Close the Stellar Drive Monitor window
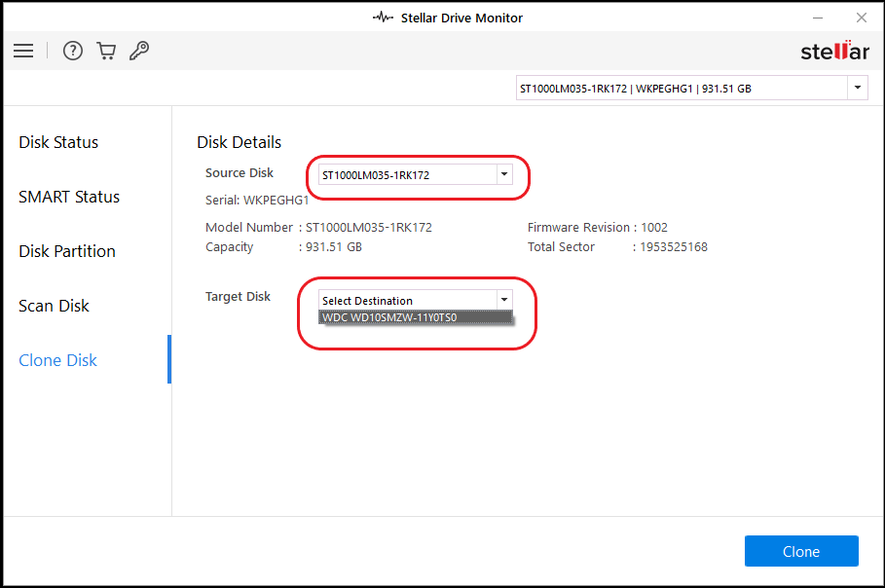The width and height of the screenshot is (885, 588). click(x=862, y=18)
